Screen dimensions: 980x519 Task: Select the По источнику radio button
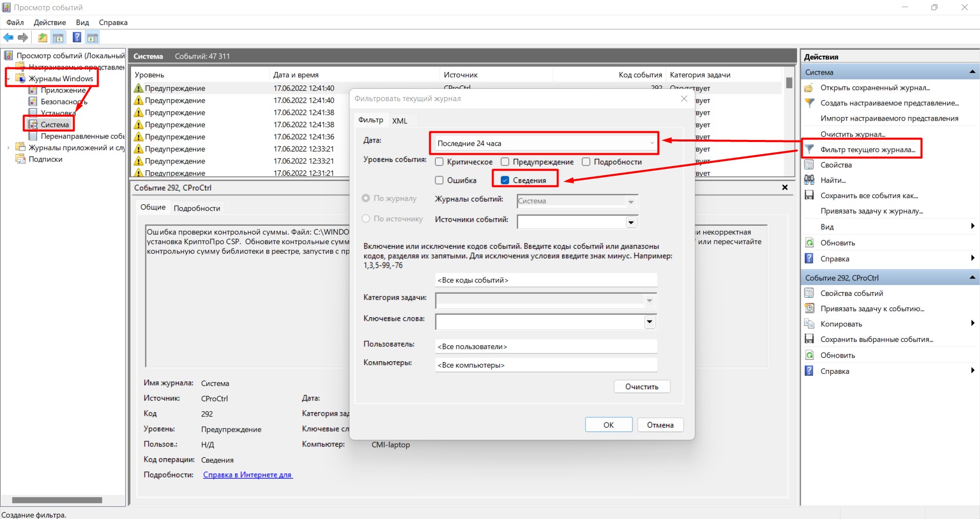click(366, 219)
